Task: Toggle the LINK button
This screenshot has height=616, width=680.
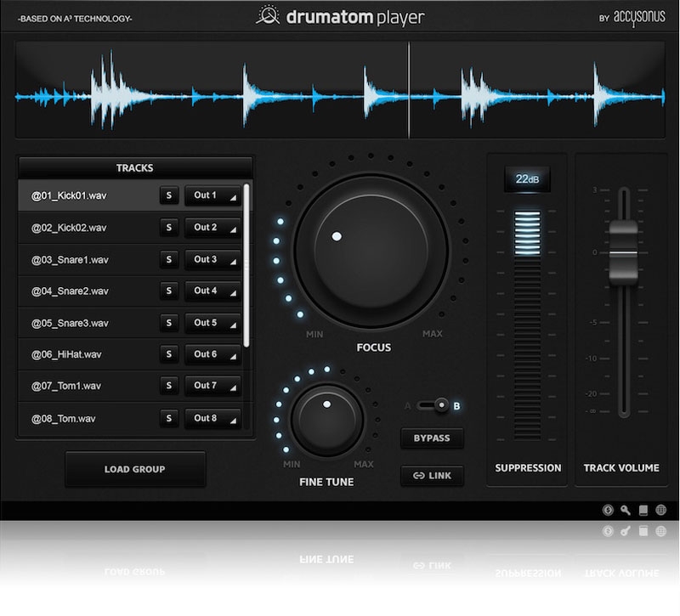Action: pyautogui.click(x=432, y=476)
